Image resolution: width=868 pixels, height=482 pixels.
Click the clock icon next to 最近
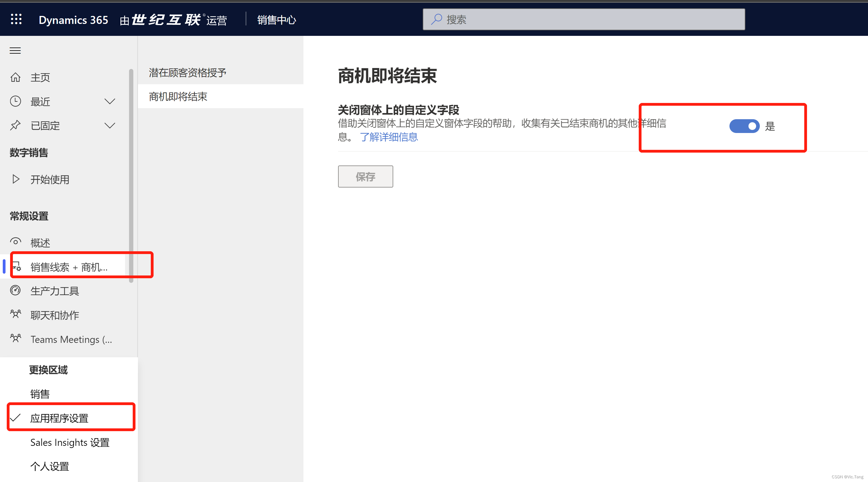click(16, 101)
